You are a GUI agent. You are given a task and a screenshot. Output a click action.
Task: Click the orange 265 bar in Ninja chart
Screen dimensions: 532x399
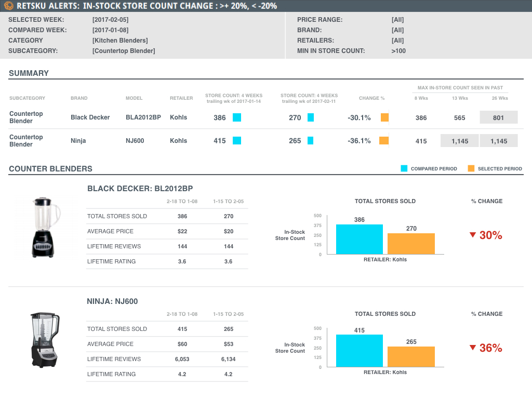[x=411, y=356]
